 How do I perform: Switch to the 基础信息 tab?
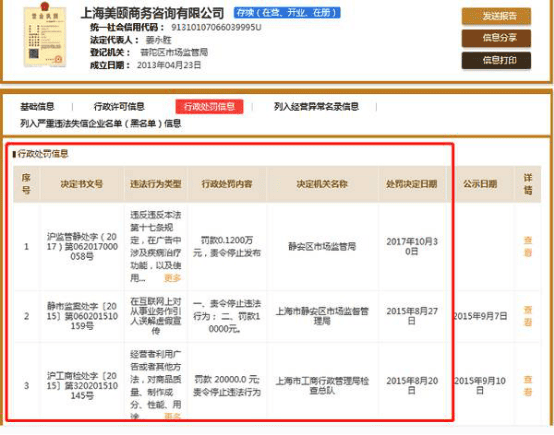point(37,107)
